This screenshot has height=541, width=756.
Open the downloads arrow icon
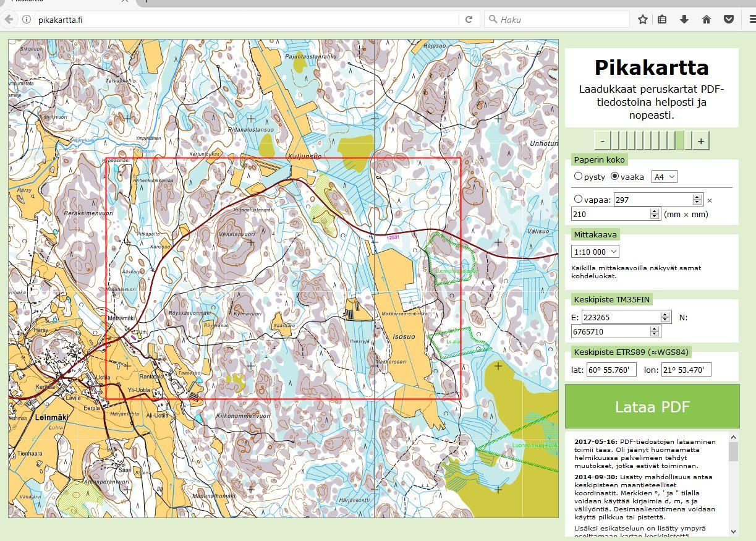684,20
